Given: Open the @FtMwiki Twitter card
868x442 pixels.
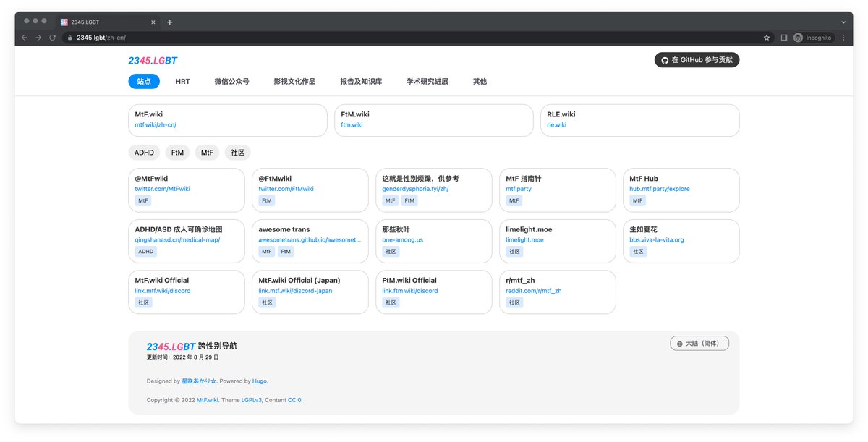Looking at the screenshot, I should [310, 190].
